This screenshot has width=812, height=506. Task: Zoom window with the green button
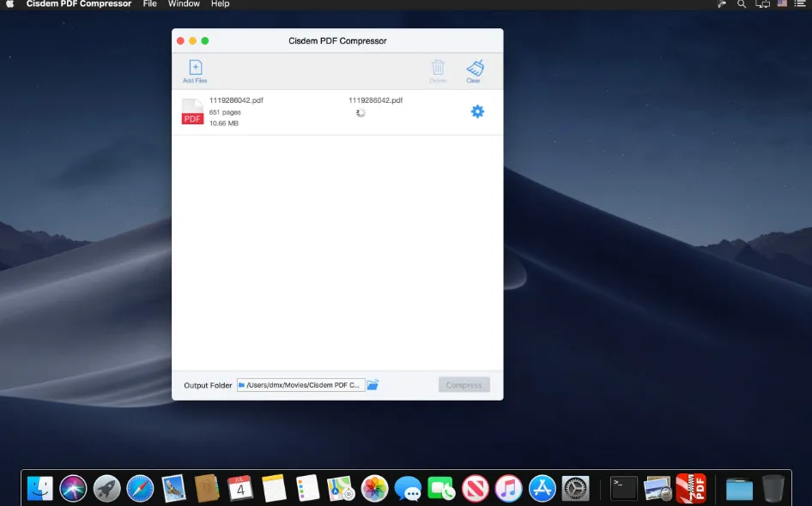[205, 41]
